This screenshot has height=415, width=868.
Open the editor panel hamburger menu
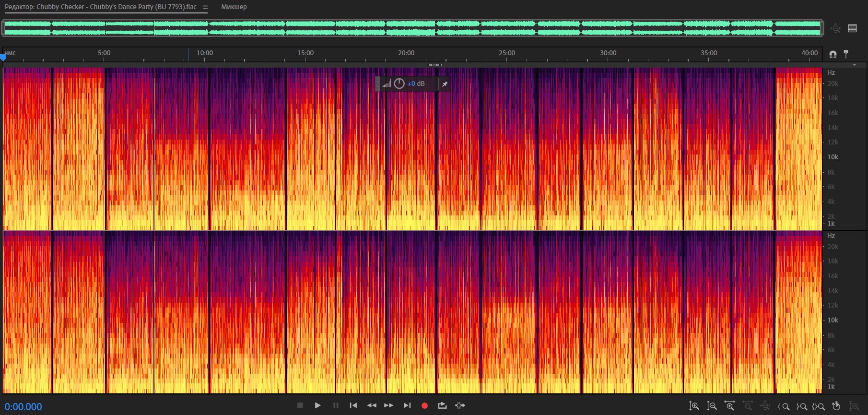(205, 7)
